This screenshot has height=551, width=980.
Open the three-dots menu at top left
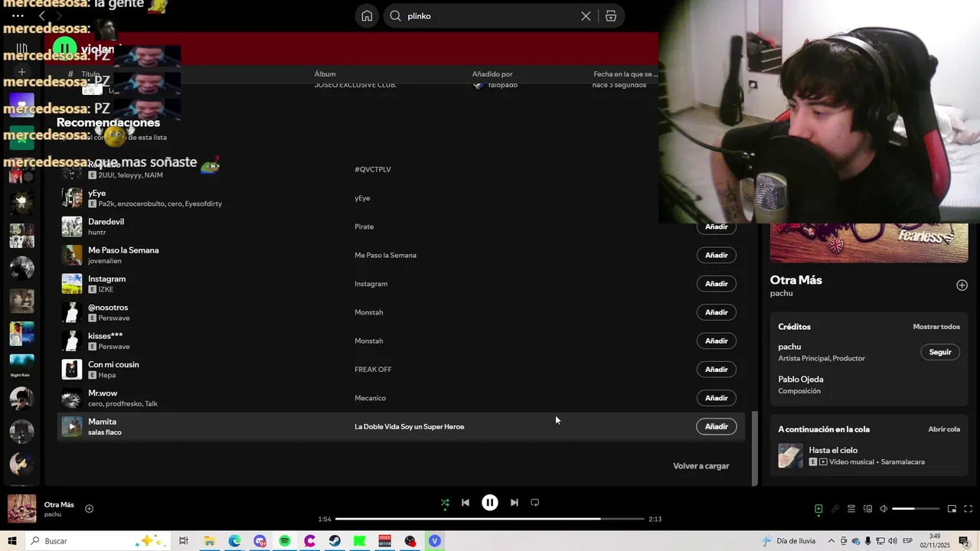[x=18, y=16]
